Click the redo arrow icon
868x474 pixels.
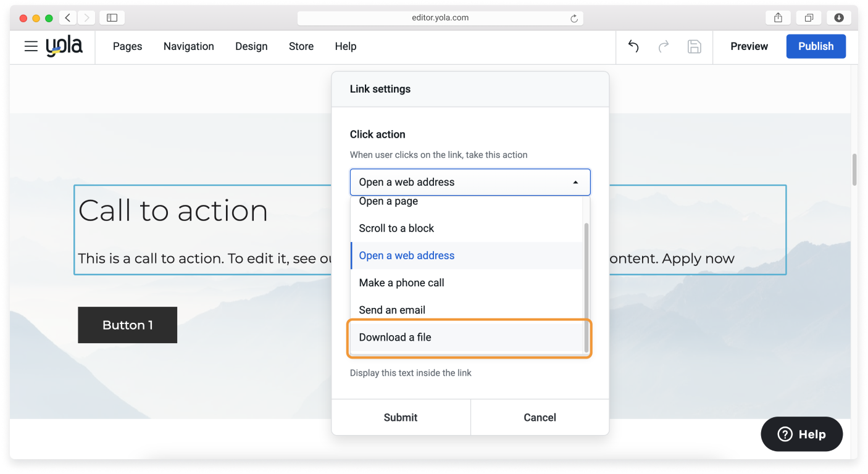tap(664, 46)
